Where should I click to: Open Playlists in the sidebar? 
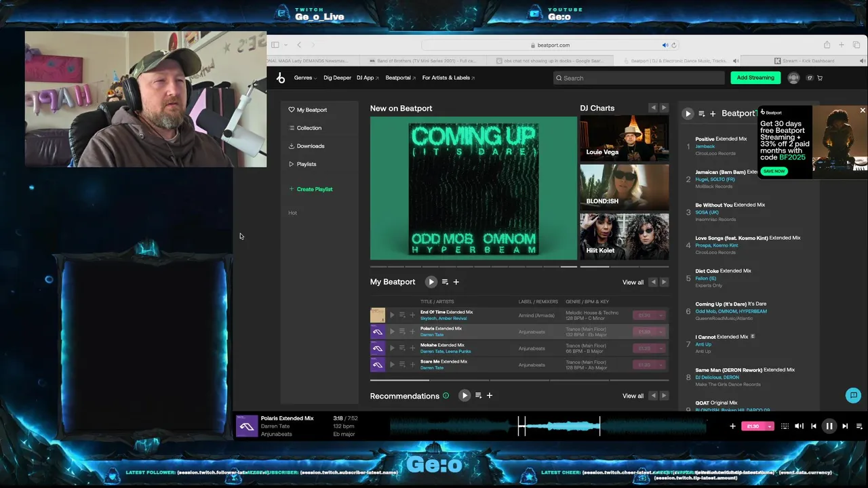[x=302, y=164]
